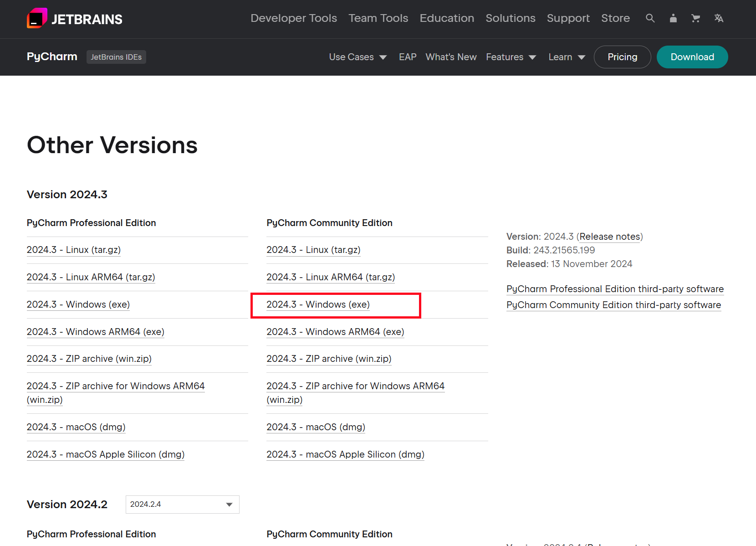Open the 2024.3 Release notes link
This screenshot has width=756, height=546.
(610, 237)
